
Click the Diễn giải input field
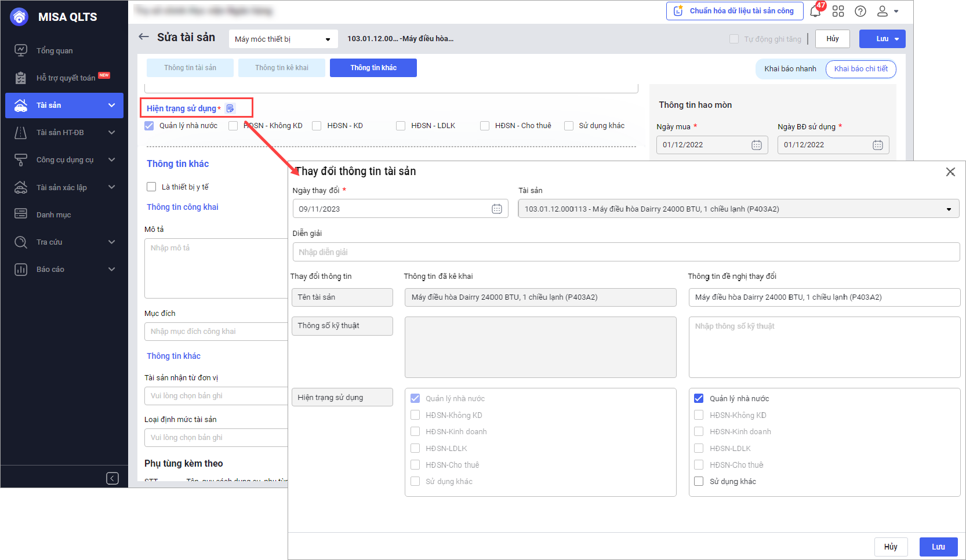[x=626, y=252]
